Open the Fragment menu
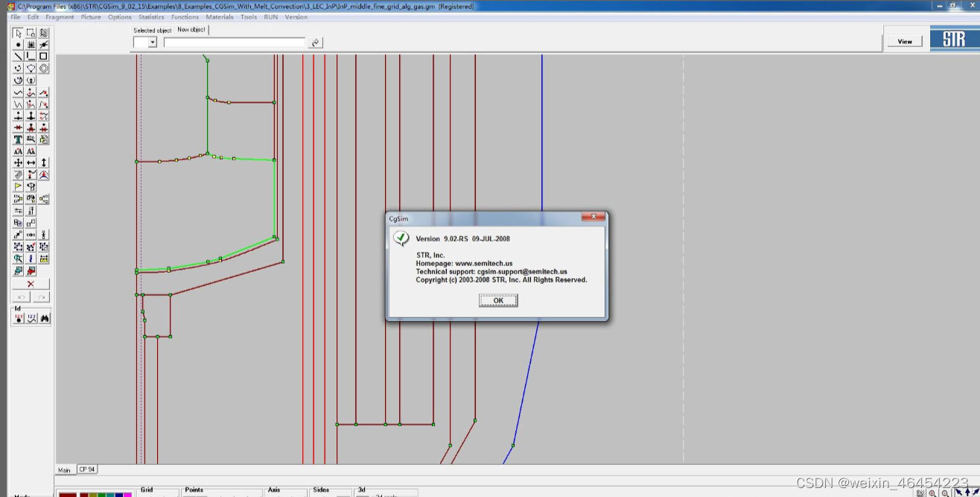Viewport: 980px width, 497px height. (x=60, y=16)
